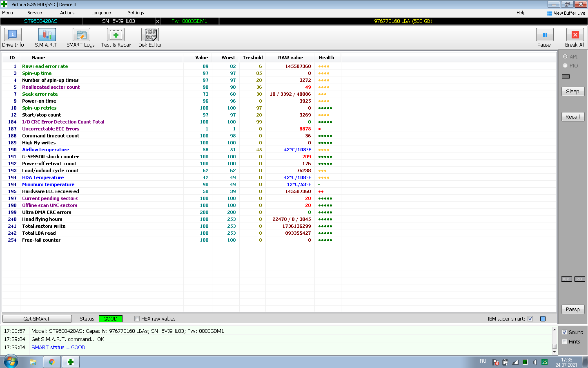Click the View Buffer Live link

point(570,13)
